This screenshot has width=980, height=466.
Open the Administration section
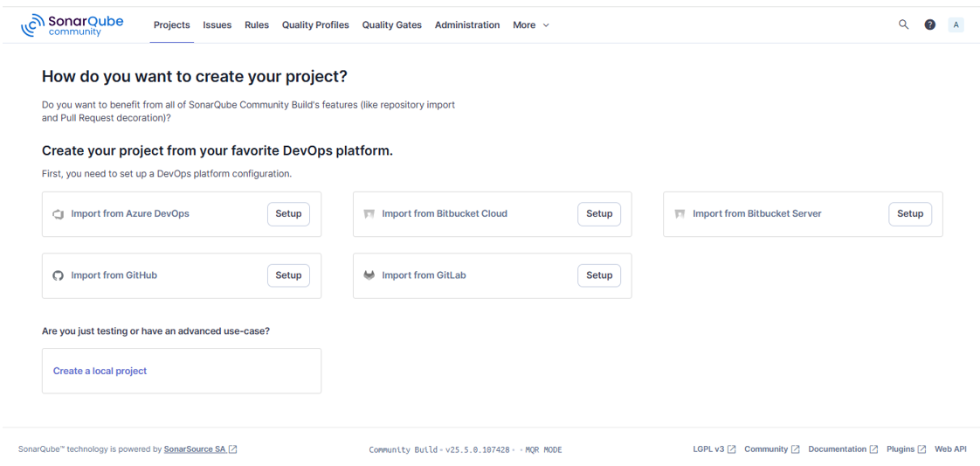point(467,25)
